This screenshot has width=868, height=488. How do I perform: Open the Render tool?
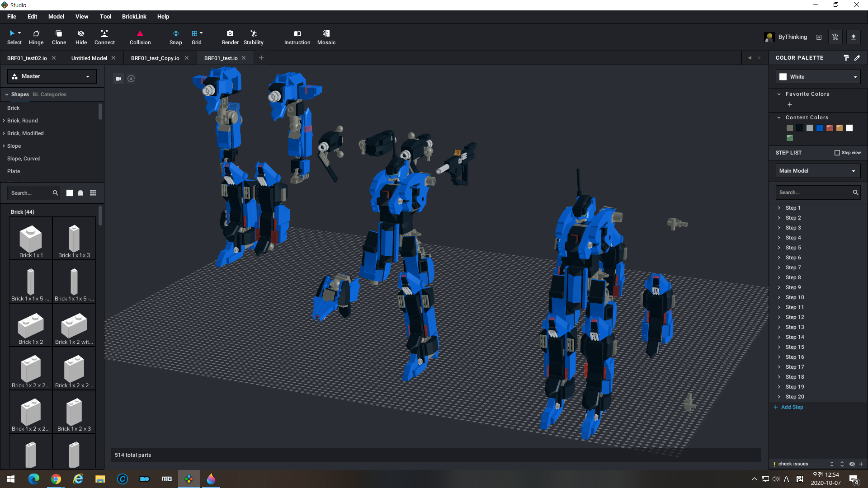click(230, 37)
